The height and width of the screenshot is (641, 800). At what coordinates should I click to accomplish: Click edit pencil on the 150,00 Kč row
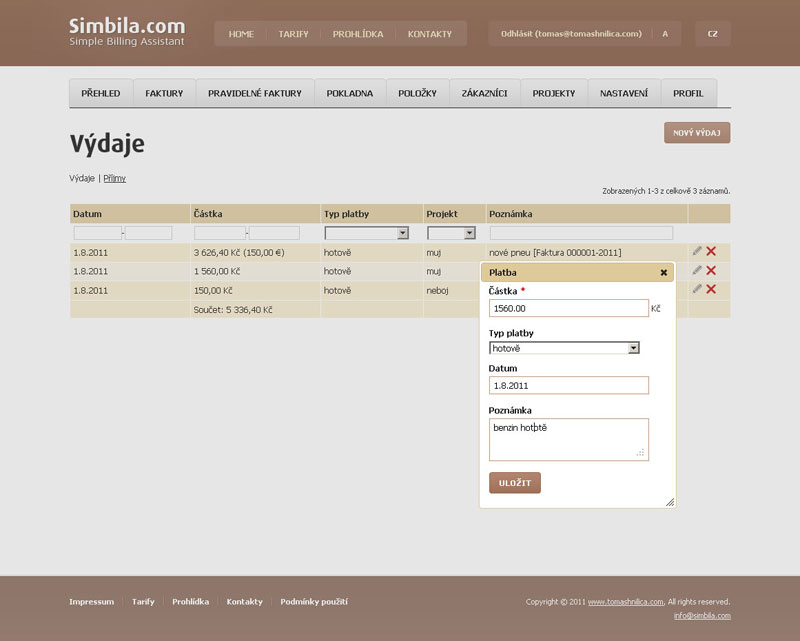pos(697,289)
